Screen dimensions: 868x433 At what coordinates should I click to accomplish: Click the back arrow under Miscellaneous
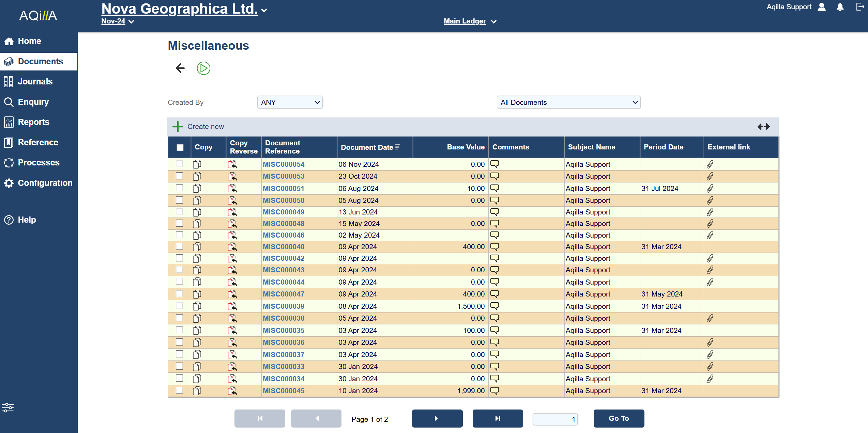pos(180,68)
